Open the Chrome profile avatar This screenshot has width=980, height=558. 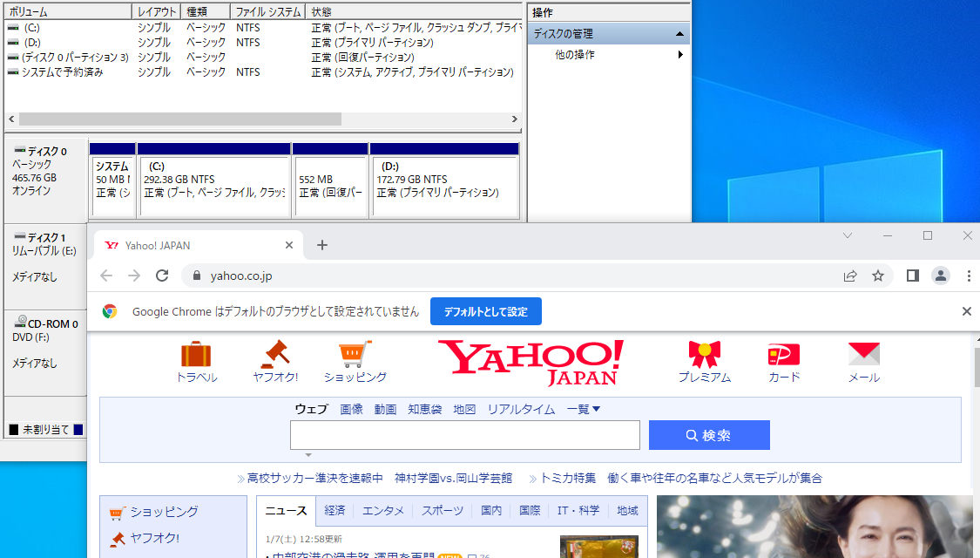(x=941, y=276)
